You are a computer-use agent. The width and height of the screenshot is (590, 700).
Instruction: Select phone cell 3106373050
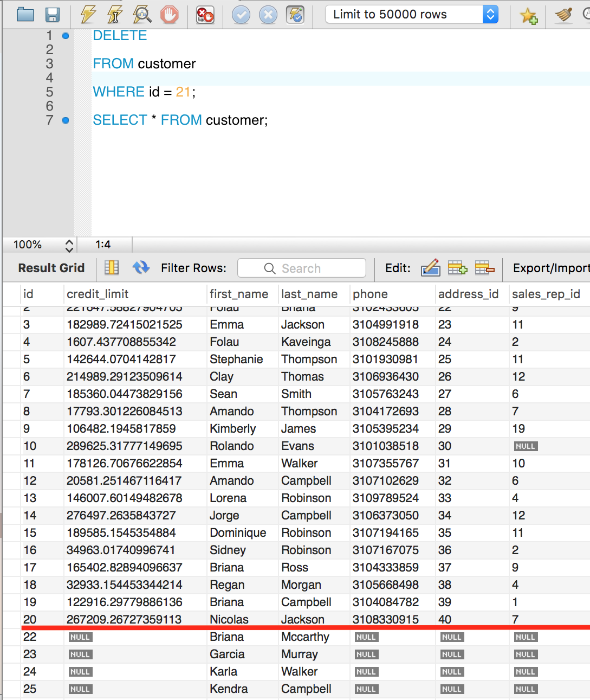point(386,515)
